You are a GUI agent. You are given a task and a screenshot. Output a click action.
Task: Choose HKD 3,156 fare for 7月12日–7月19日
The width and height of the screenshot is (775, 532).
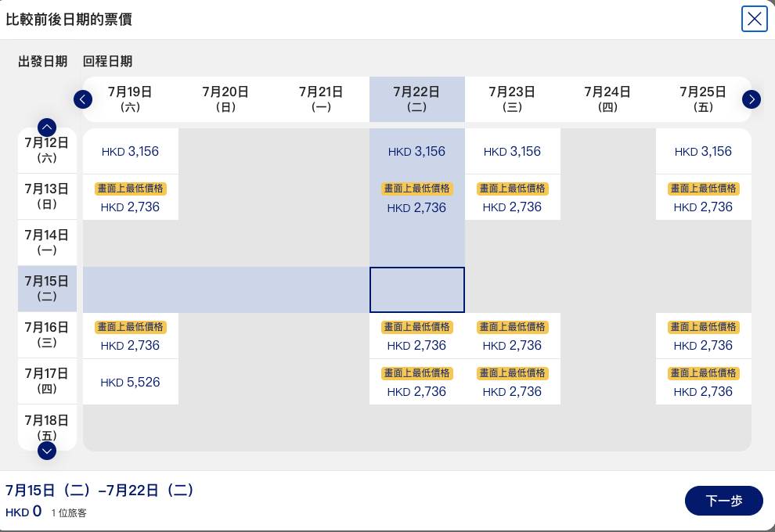(131, 151)
